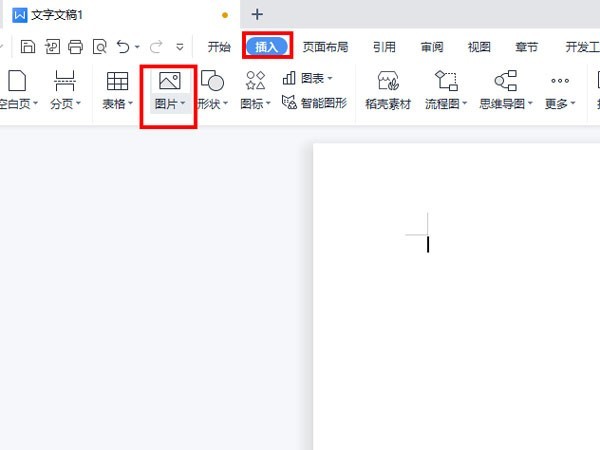Viewport: 600px width, 450px height.
Task: Expand the 流程图 dropdown arrow
Action: point(465,103)
